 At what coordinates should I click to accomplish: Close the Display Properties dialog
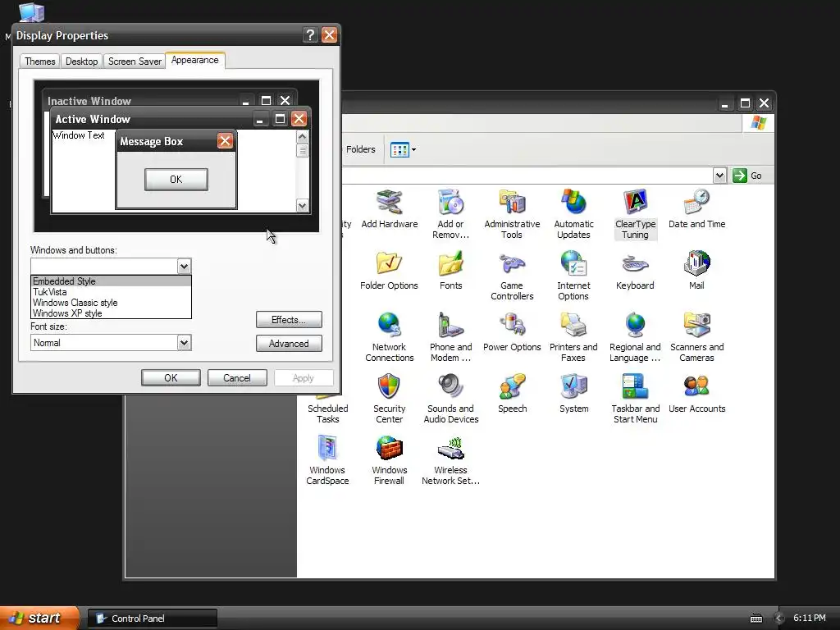[x=329, y=35]
